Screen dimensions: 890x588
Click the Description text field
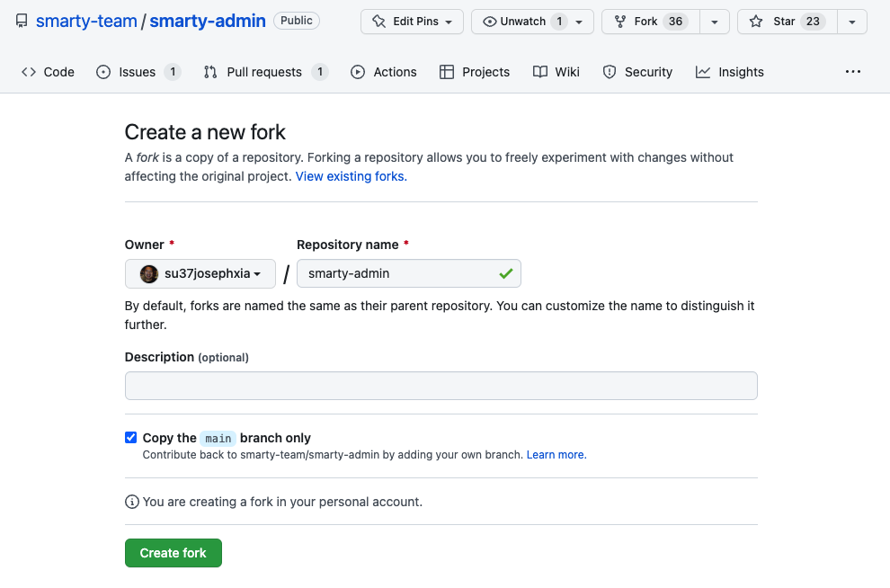(441, 386)
